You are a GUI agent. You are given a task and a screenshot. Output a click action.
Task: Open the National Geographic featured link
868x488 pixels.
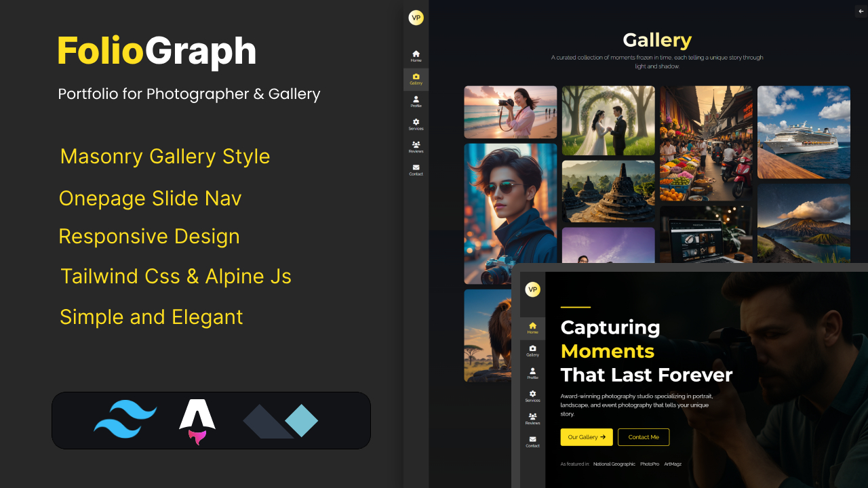614,464
